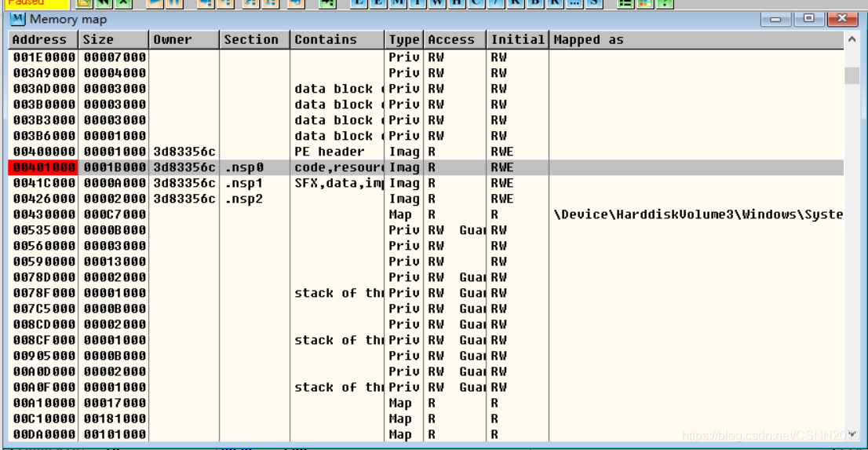Click size value 0000A000

(115, 183)
